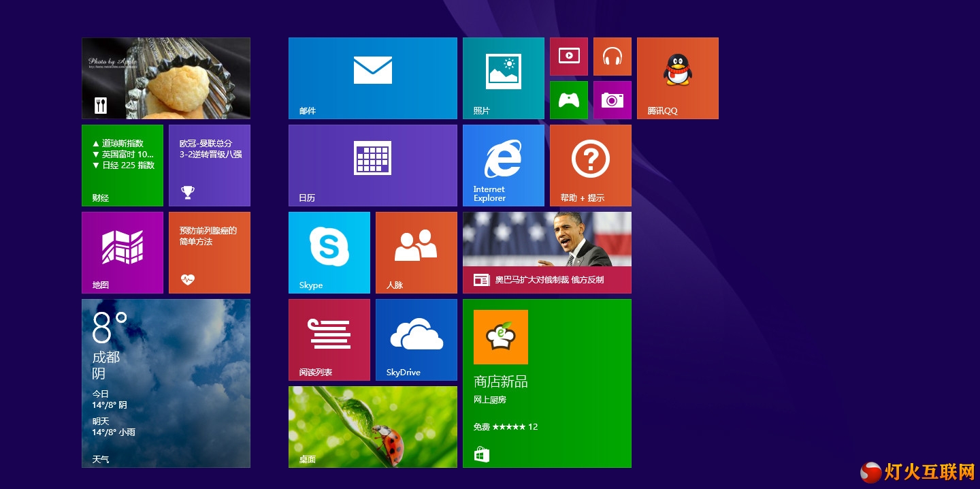Click the fork and knife icon
This screenshot has width=980, height=489.
pos(101,106)
